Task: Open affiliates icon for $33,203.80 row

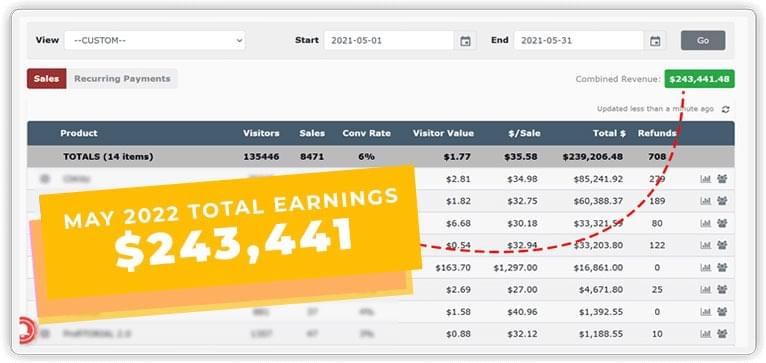Action: click(722, 245)
